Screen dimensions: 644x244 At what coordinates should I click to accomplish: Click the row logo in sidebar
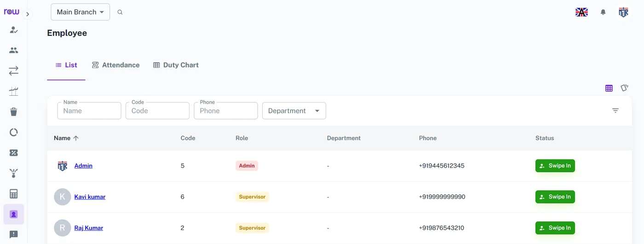pos(11,12)
